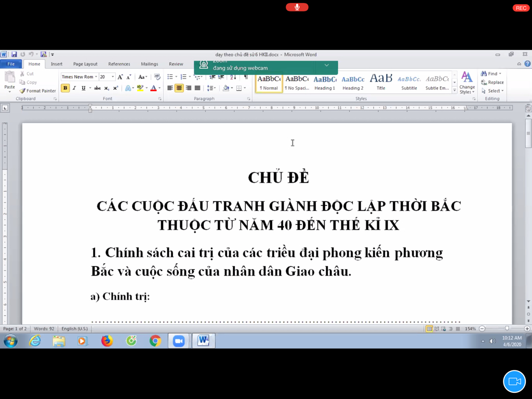Open the Change Case dropdown
The height and width of the screenshot is (399, 532).
(142, 77)
